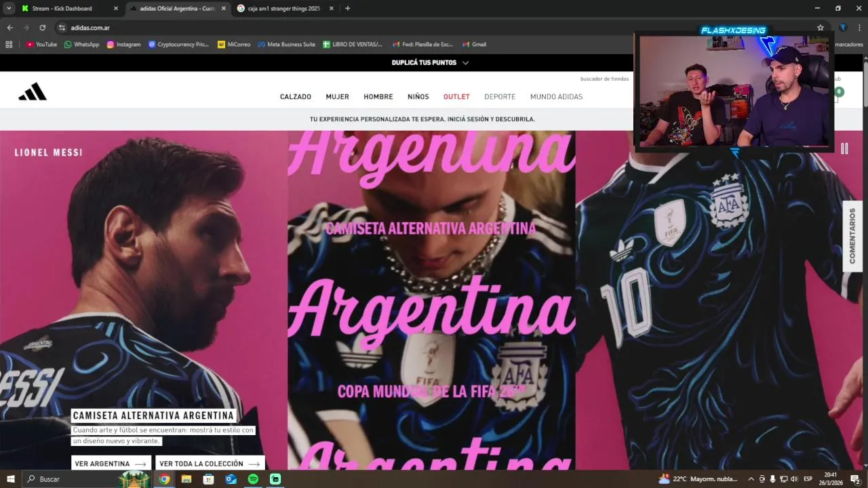
Task: Open the Cryptocurrency Prices bookmark
Action: point(179,44)
